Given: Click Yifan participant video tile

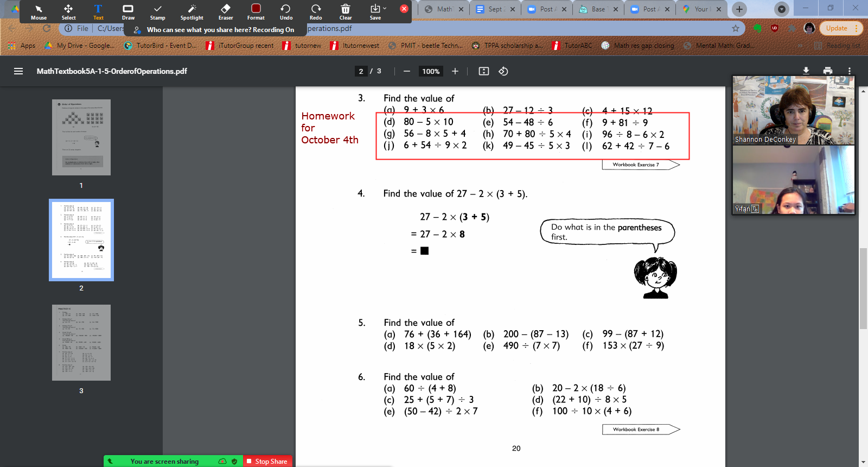Looking at the screenshot, I should 794,180.
